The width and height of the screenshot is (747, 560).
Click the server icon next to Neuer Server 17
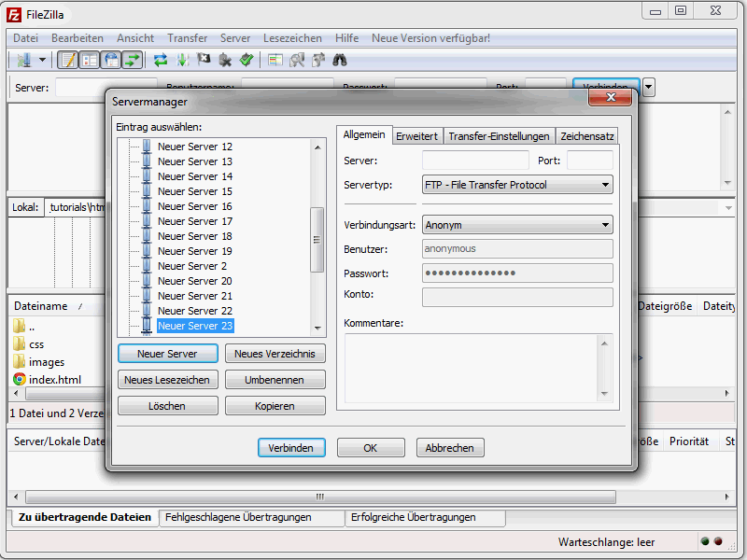coord(147,221)
